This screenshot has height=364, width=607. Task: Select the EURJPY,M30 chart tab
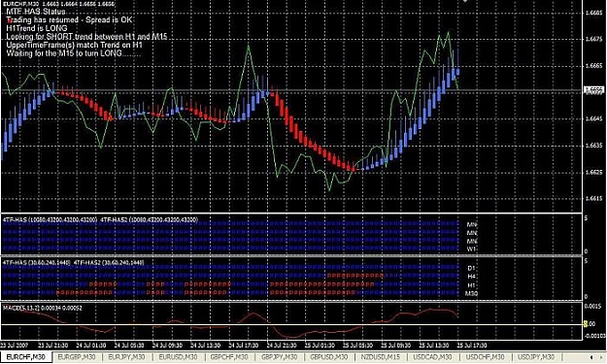click(127, 357)
